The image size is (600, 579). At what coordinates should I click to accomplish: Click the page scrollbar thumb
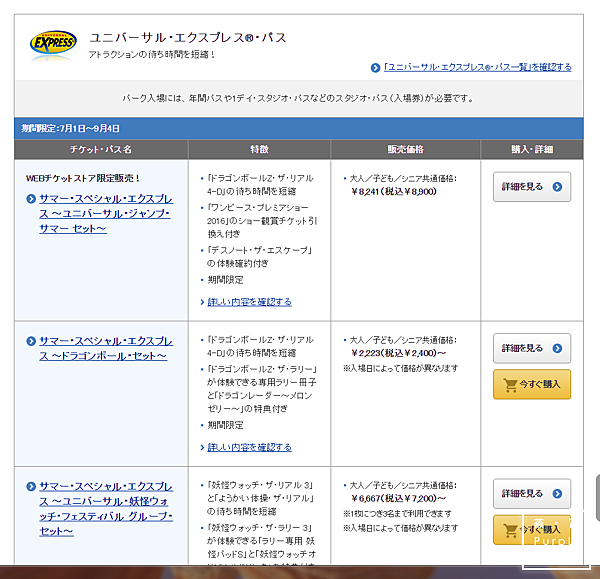(597, 497)
